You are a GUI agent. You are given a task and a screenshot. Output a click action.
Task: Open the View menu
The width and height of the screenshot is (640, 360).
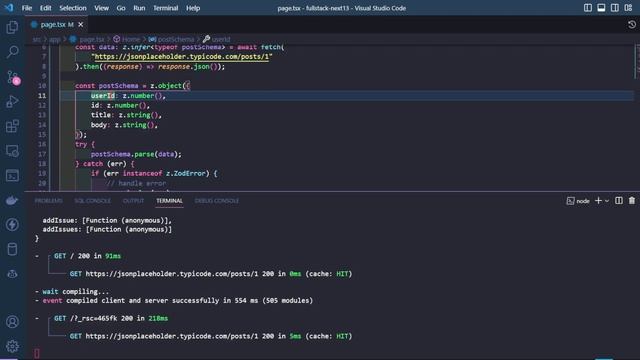tap(101, 8)
